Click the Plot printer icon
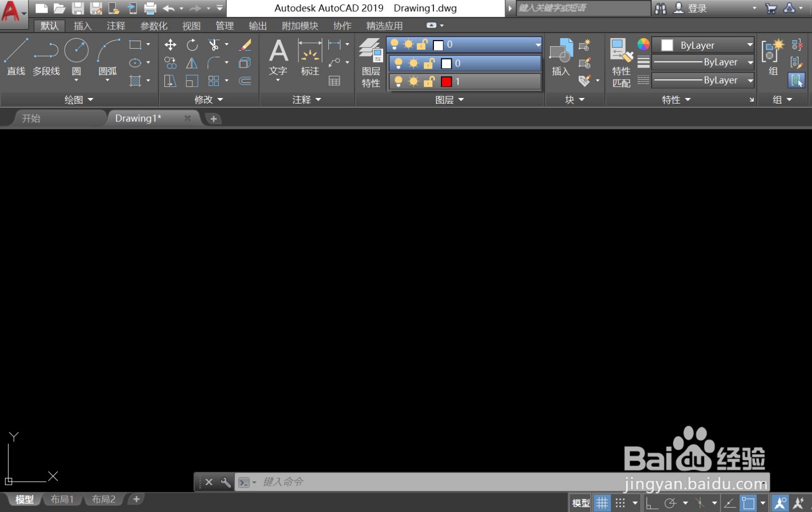812x512 pixels. tap(150, 8)
